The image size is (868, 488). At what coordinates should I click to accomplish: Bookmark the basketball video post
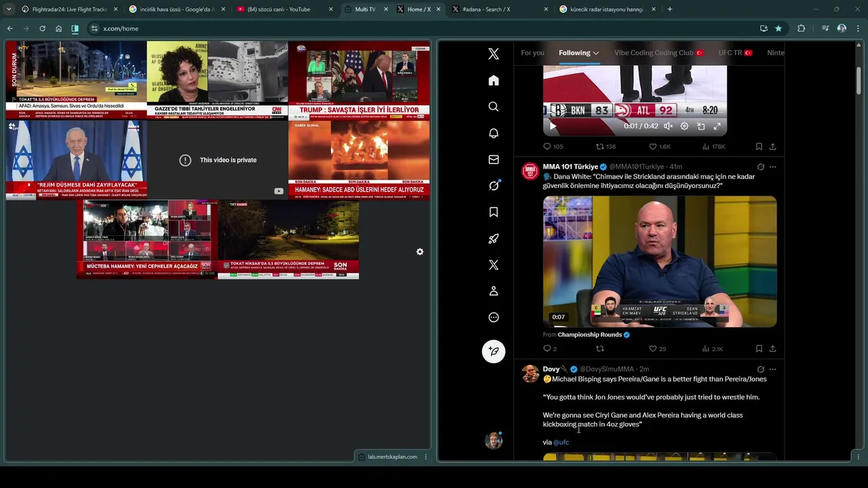[759, 146]
